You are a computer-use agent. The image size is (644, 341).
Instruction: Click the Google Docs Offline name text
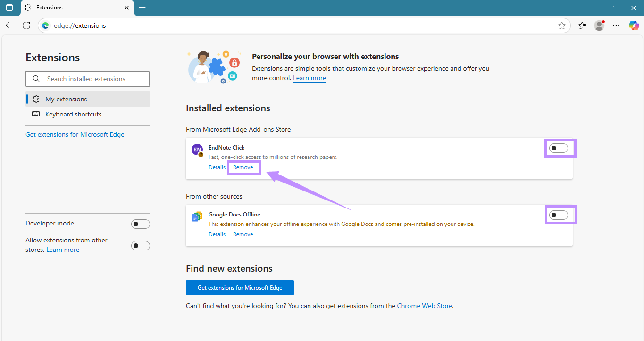pos(234,215)
